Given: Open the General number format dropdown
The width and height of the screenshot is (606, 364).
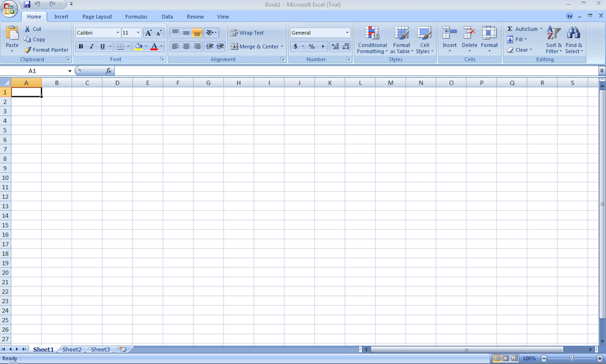Looking at the screenshot, I should coord(347,33).
